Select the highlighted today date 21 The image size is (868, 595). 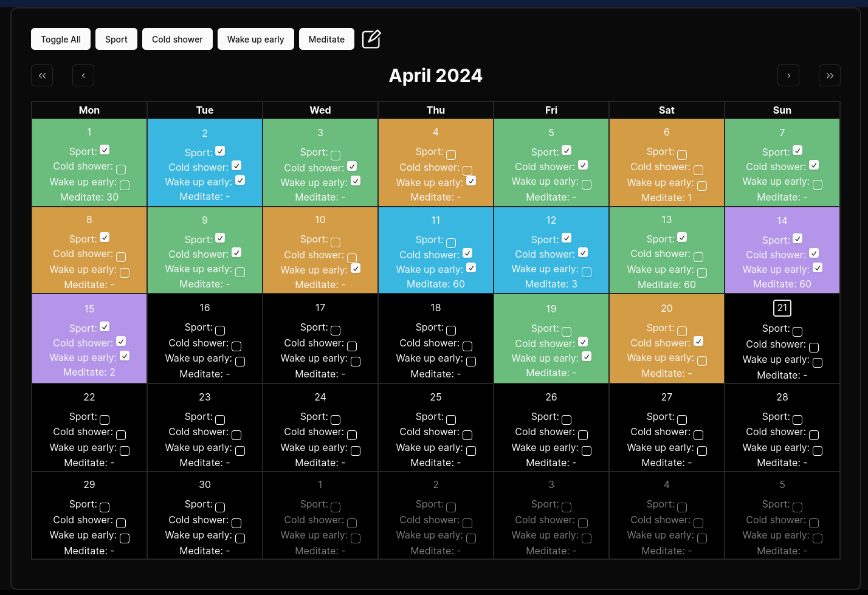pyautogui.click(x=782, y=308)
